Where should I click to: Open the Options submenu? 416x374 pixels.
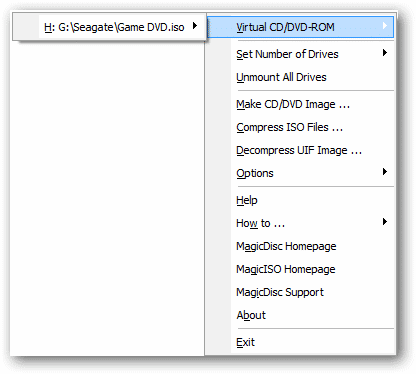click(x=300, y=173)
